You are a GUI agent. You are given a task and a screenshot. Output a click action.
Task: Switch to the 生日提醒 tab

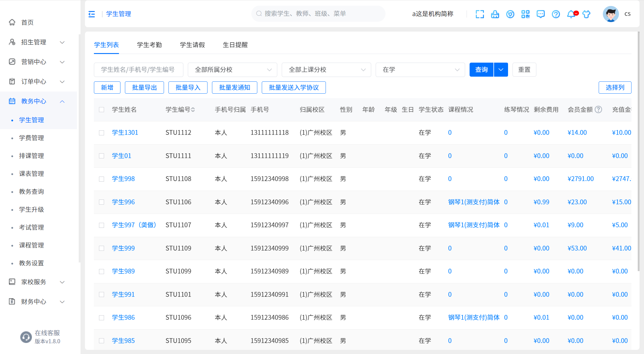click(235, 45)
